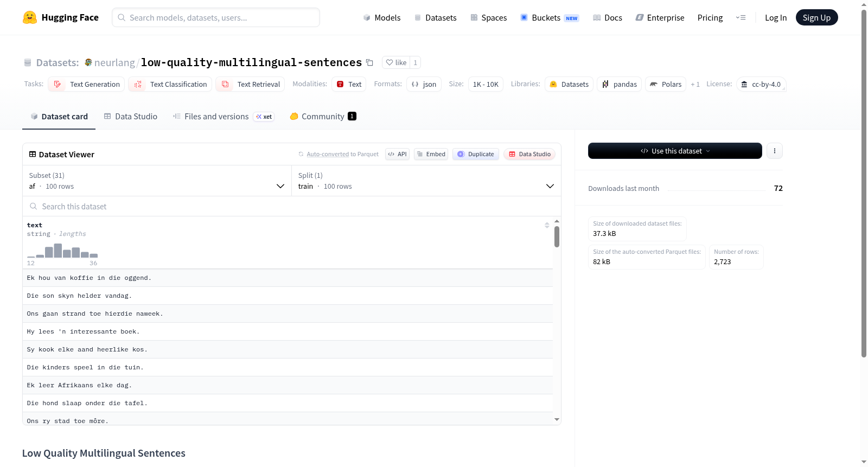Open the Subset af dropdown
868x467 pixels.
(157, 181)
